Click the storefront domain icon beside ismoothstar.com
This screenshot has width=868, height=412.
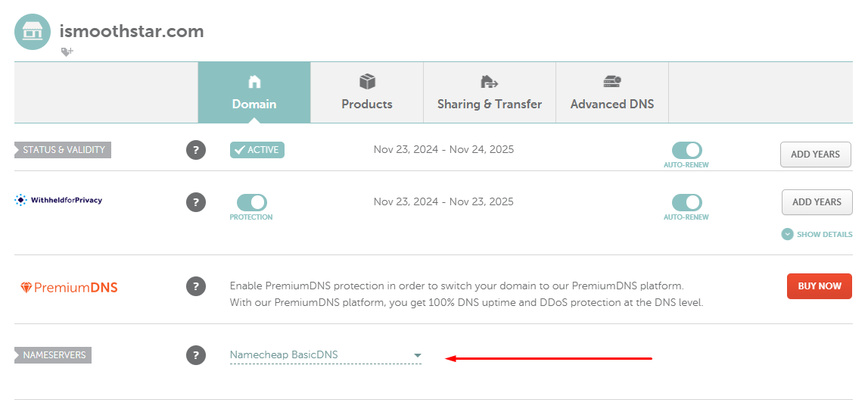pos(33,32)
